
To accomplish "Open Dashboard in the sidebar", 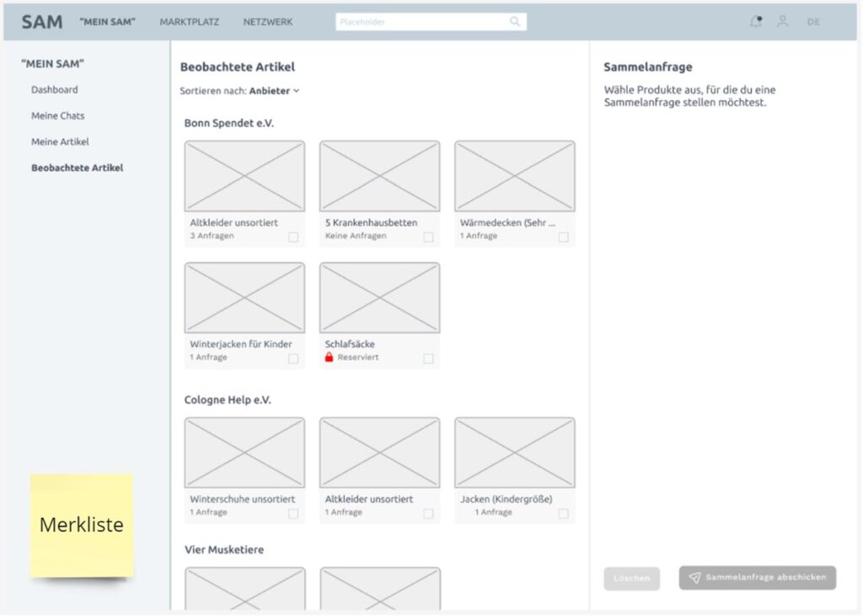I will 55,89.
